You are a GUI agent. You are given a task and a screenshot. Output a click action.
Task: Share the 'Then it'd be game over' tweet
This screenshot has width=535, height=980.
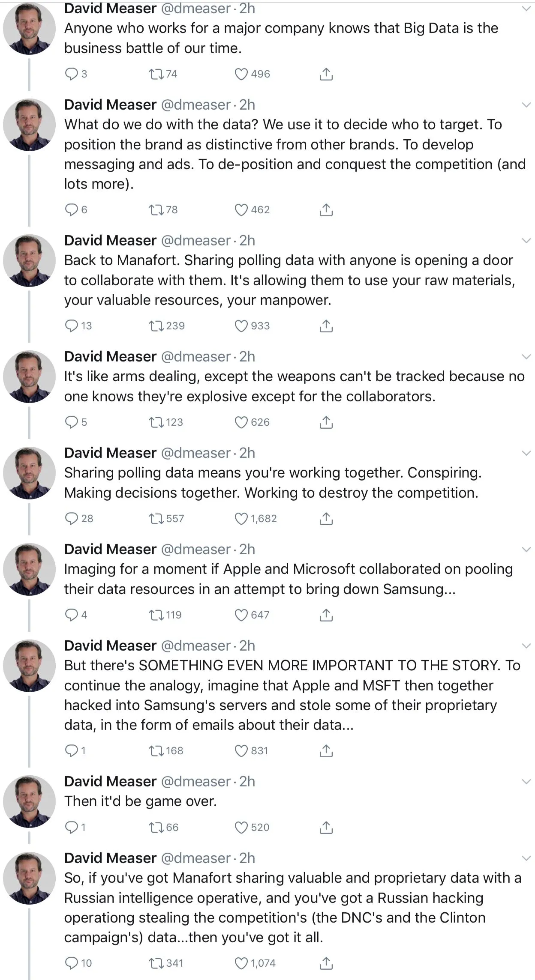pyautogui.click(x=326, y=827)
